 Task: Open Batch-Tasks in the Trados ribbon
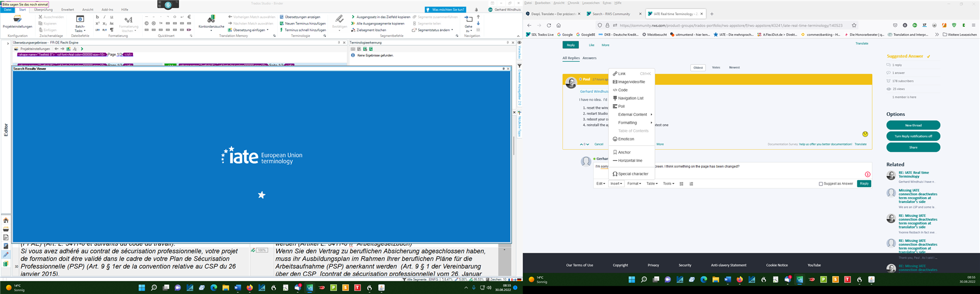(80, 23)
